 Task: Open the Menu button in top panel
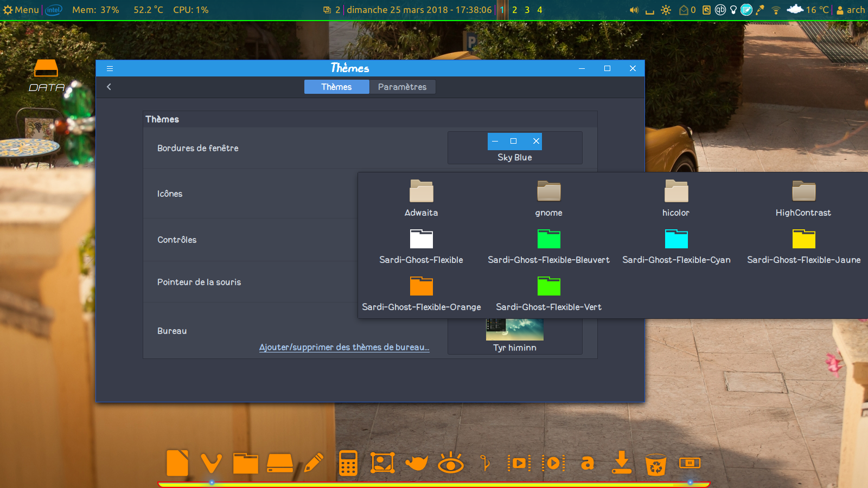click(21, 10)
